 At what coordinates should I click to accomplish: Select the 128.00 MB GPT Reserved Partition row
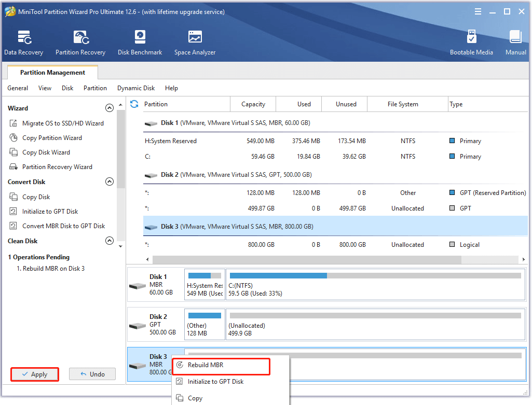click(x=335, y=193)
